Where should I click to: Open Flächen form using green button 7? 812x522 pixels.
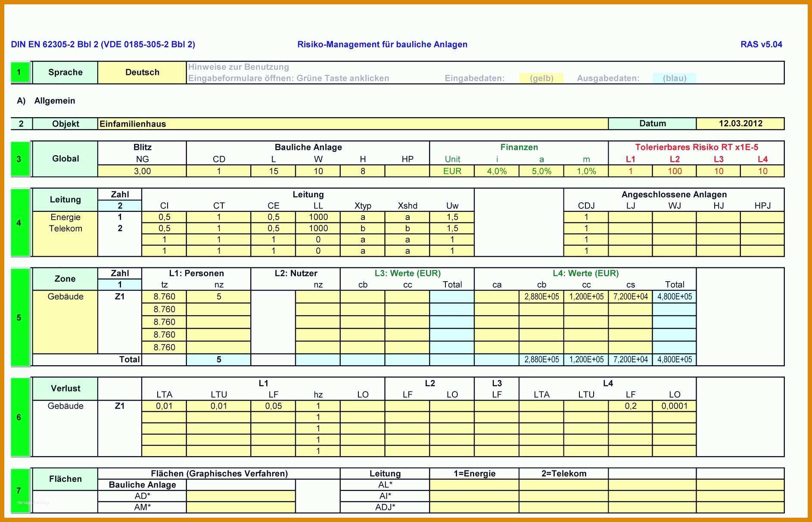pos(20,491)
